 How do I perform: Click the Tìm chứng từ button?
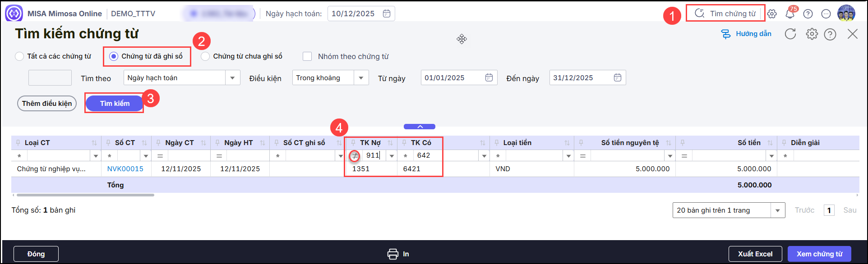pyautogui.click(x=725, y=13)
